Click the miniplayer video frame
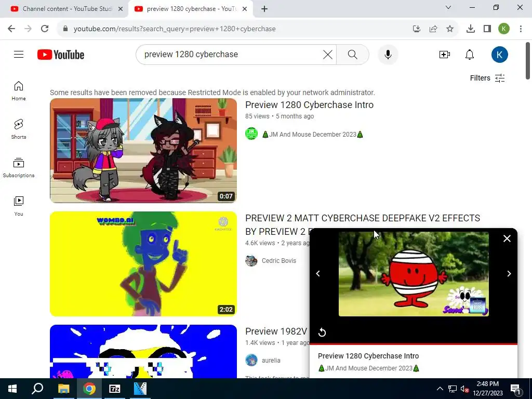 (414, 274)
